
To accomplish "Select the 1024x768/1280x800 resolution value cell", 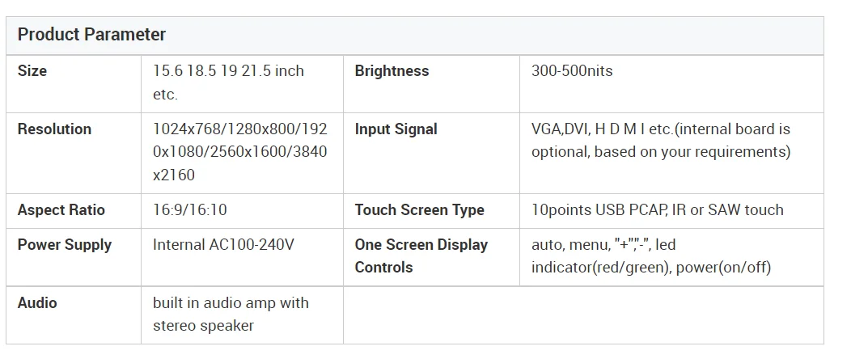I will [239, 152].
